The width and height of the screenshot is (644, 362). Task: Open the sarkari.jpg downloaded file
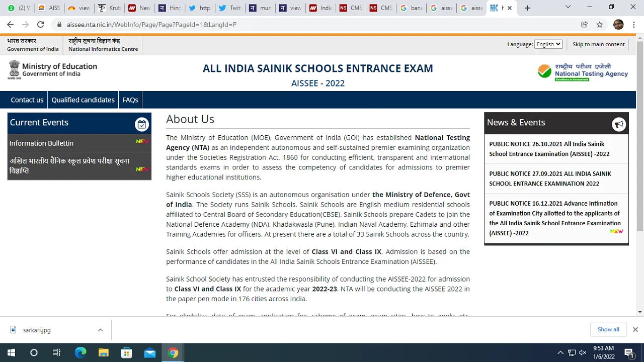pos(37,330)
